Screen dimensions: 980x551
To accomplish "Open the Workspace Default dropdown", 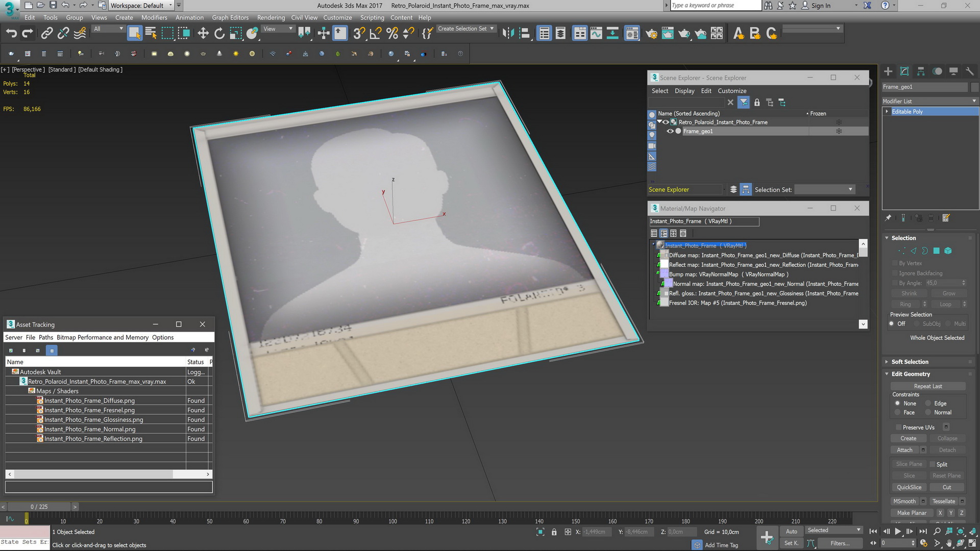I will coord(141,6).
